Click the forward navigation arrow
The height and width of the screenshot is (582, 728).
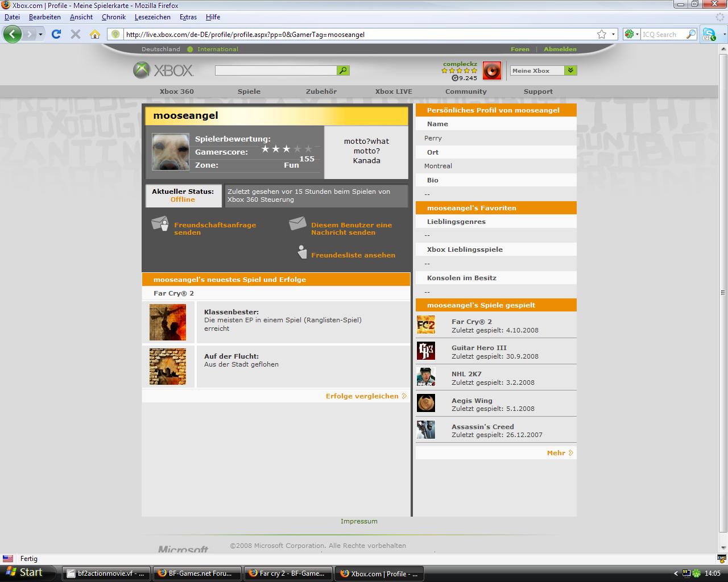tap(29, 34)
